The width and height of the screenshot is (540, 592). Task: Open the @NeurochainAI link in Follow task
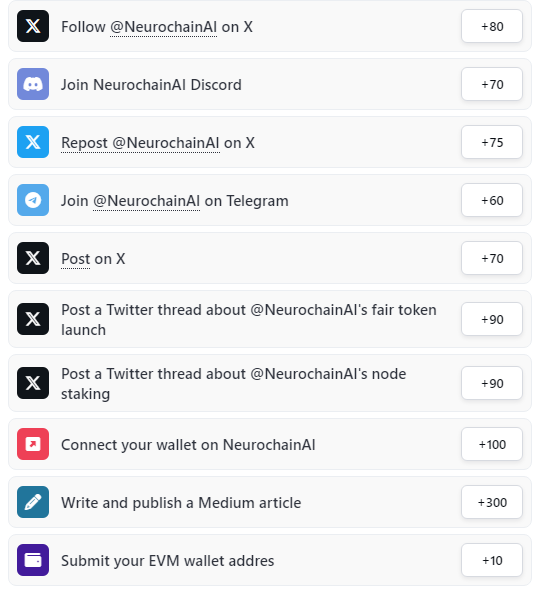coord(163,27)
